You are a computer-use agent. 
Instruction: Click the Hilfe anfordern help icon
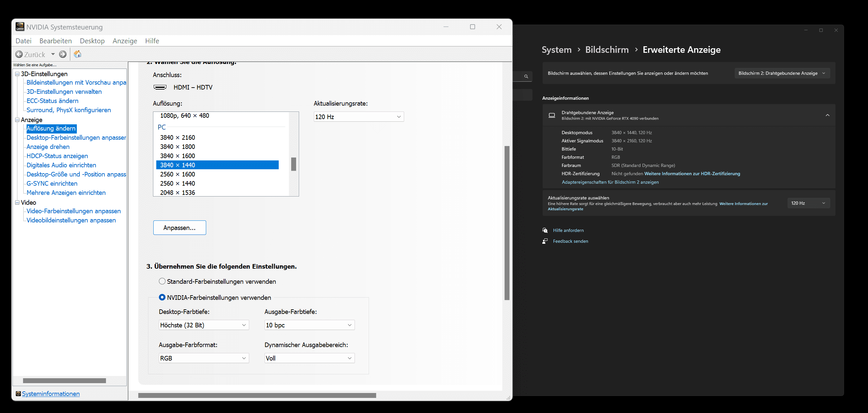(x=545, y=230)
